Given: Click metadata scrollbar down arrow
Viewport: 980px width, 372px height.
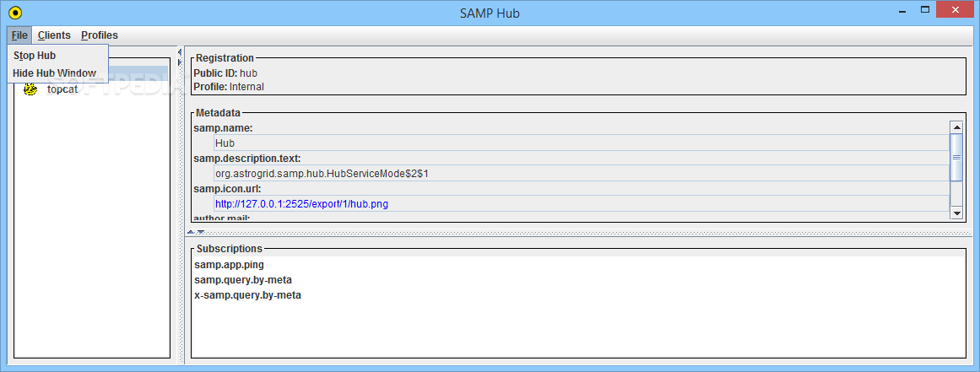Looking at the screenshot, I should (956, 213).
